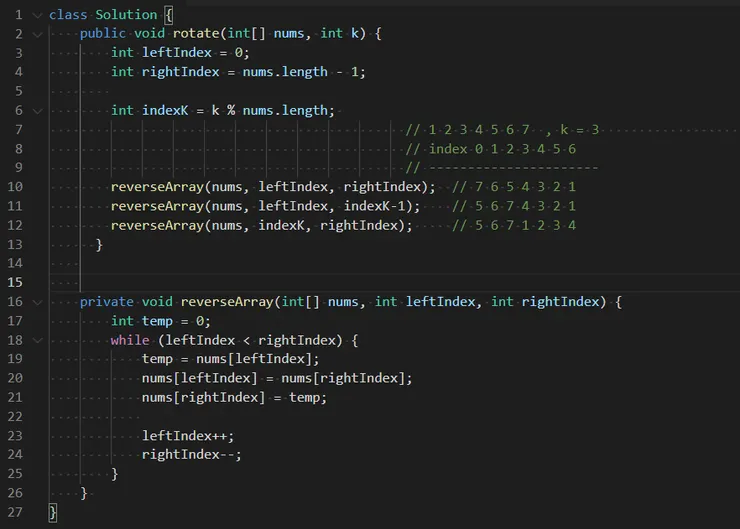
Task: Collapse the fold chevron on line 6
Action: pos(37,111)
